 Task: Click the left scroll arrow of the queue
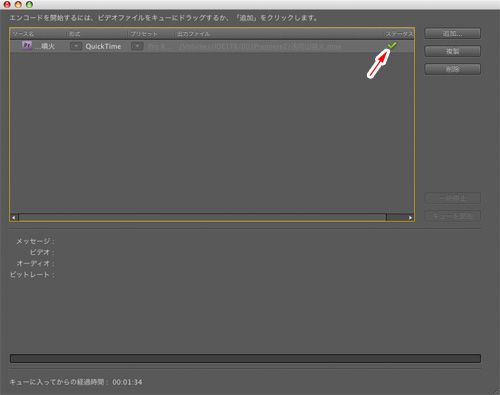tap(14, 217)
